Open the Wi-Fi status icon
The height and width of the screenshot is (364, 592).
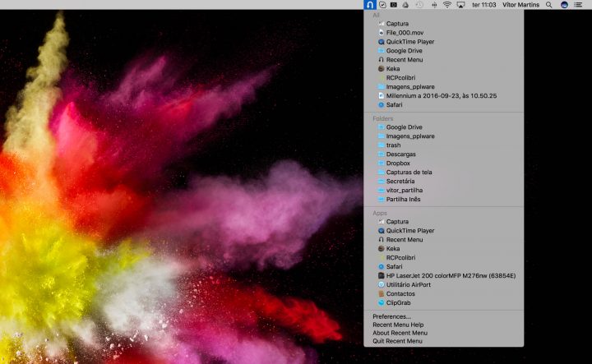[447, 5]
